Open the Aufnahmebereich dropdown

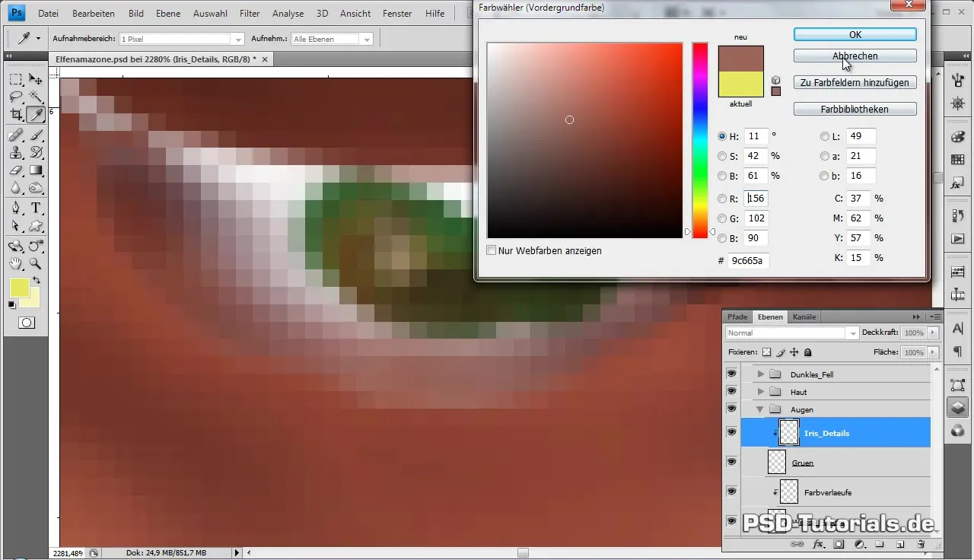pyautogui.click(x=238, y=39)
